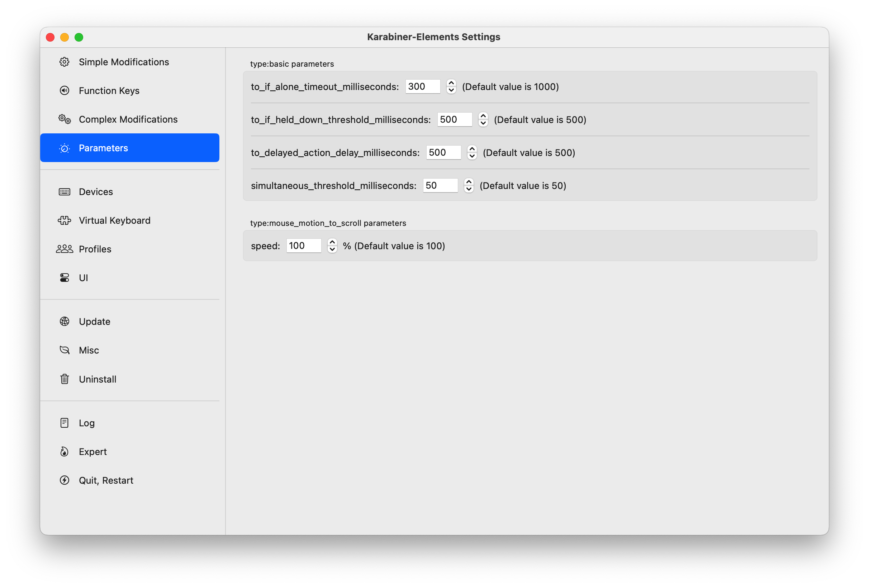The width and height of the screenshot is (869, 588).
Task: Click the Expert flame icon
Action: pos(64,452)
